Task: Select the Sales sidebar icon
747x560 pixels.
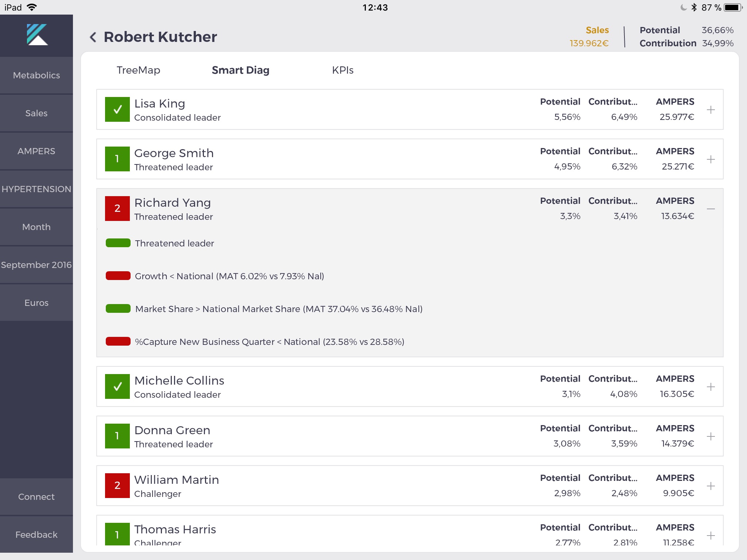Action: coord(36,113)
